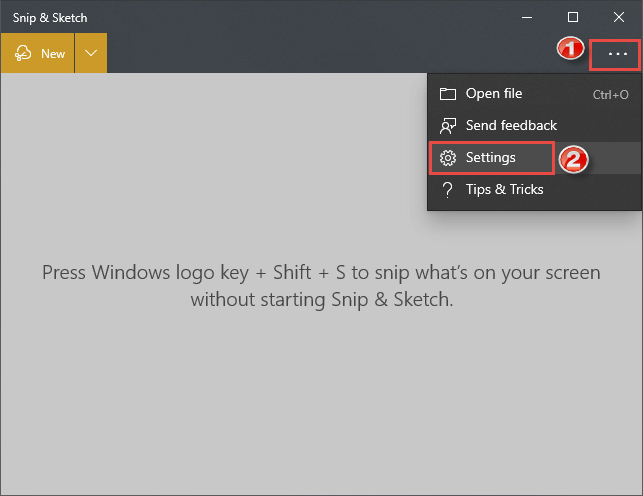Image resolution: width=643 pixels, height=496 pixels.
Task: Click the folder icon beside Open file
Action: [x=447, y=94]
